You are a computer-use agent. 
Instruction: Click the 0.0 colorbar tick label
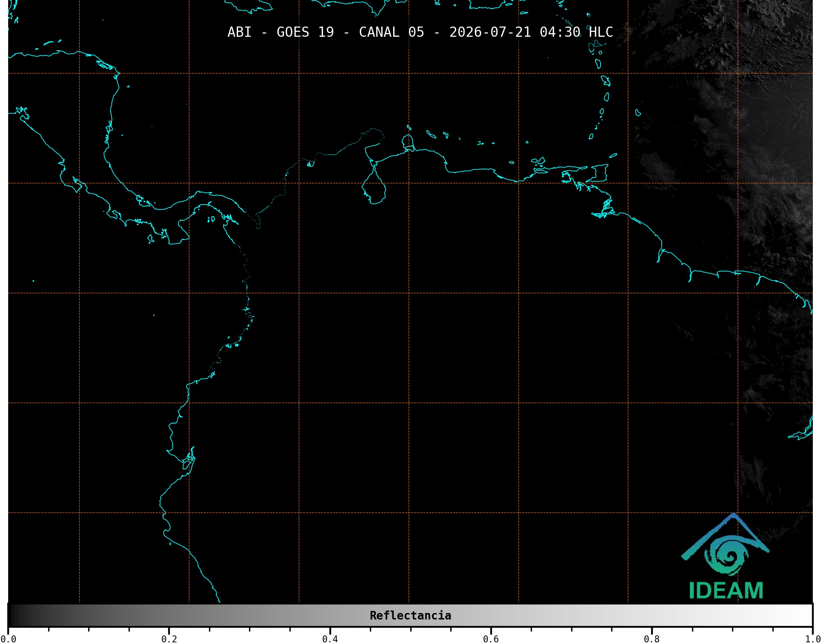pos(8,639)
